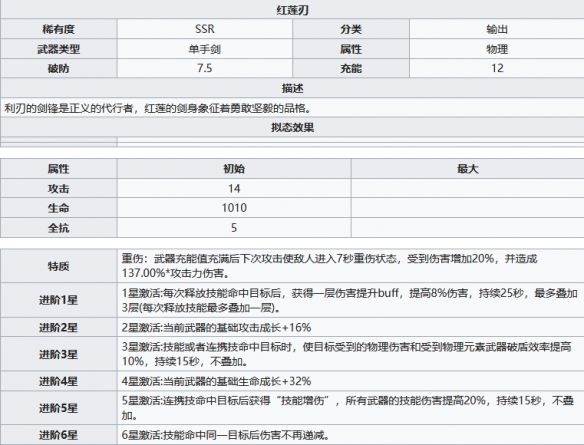
Task: Select the 进阶3星 row label
Action: (58, 354)
